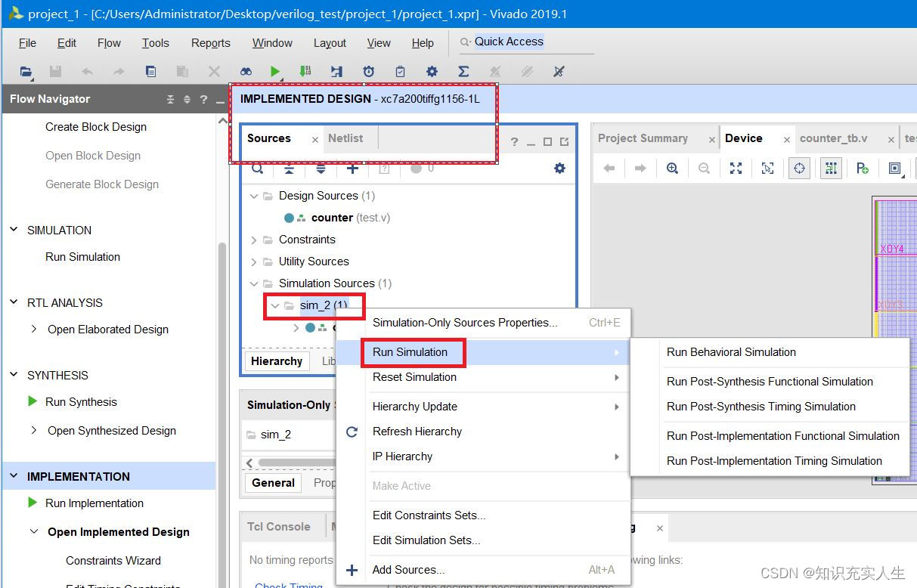Click the select-area zoom icon in Device toolbar
Image resolution: width=917 pixels, height=588 pixels.
click(767, 169)
